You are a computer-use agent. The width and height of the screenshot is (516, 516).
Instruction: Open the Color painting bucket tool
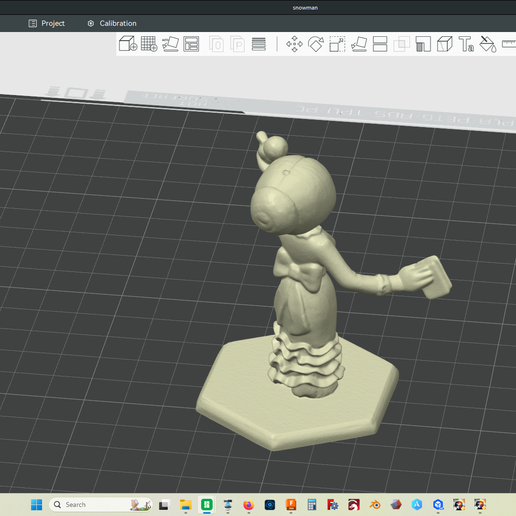(488, 44)
